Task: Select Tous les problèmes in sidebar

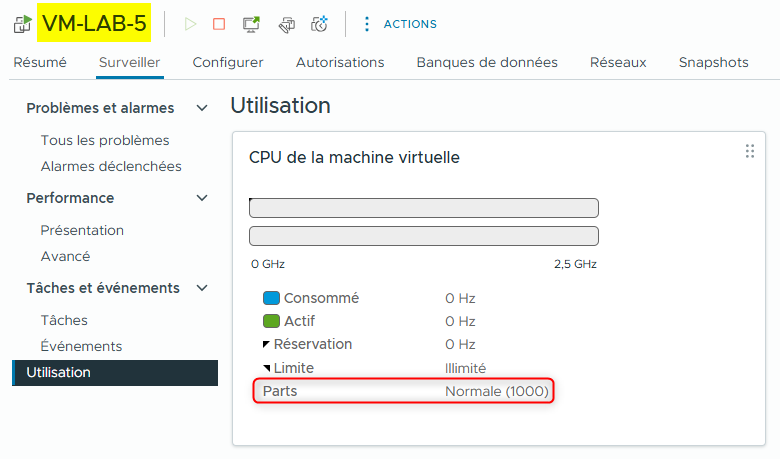Action: click(105, 140)
